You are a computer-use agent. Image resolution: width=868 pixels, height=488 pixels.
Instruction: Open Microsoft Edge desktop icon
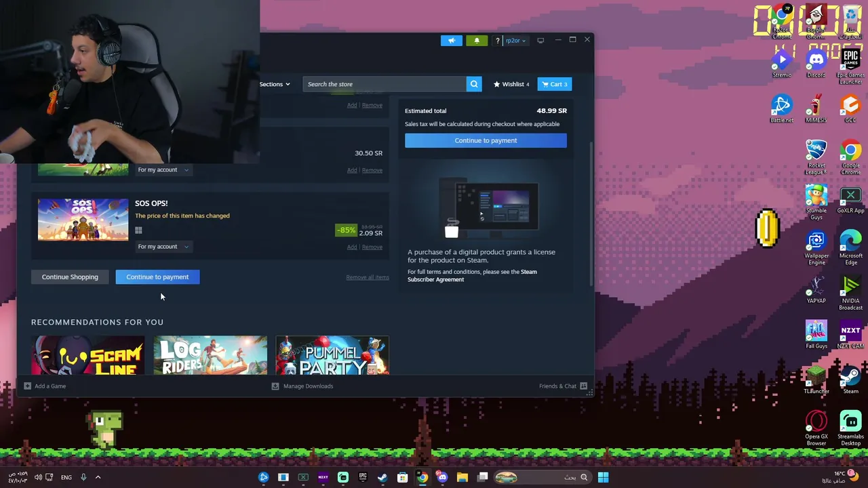[850, 247]
